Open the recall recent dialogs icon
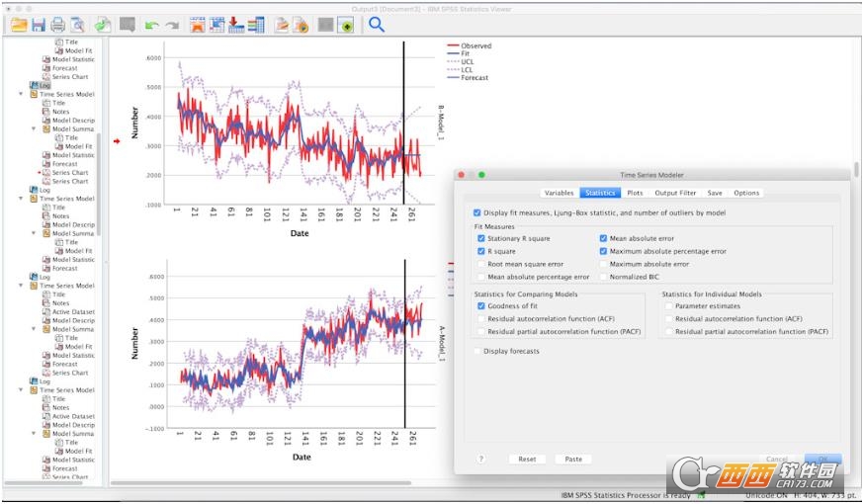Image resolution: width=864 pixels, height=504 pixels. coord(128,25)
